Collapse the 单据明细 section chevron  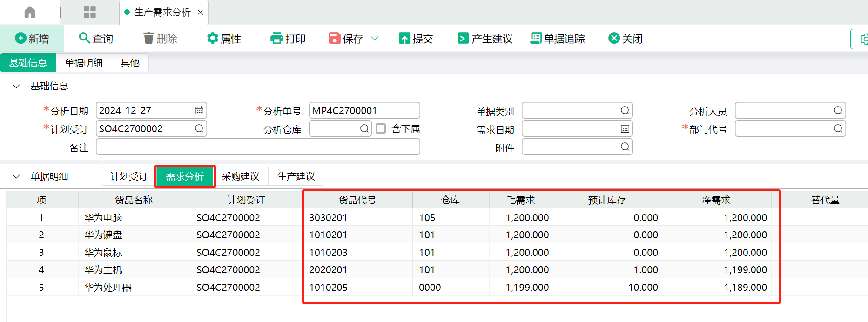[16, 176]
